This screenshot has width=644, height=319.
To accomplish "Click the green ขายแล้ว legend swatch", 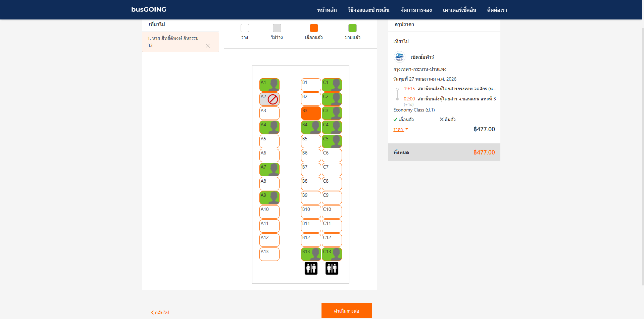I will 352,28.
